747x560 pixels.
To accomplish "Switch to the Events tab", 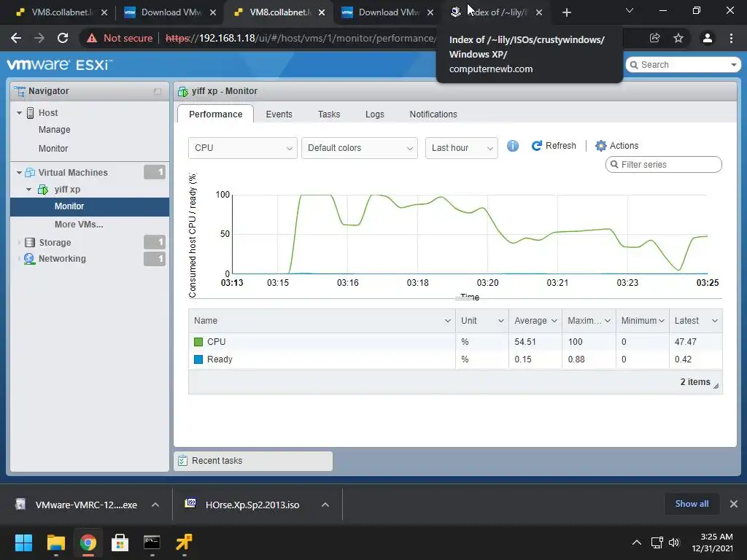I will pos(279,114).
